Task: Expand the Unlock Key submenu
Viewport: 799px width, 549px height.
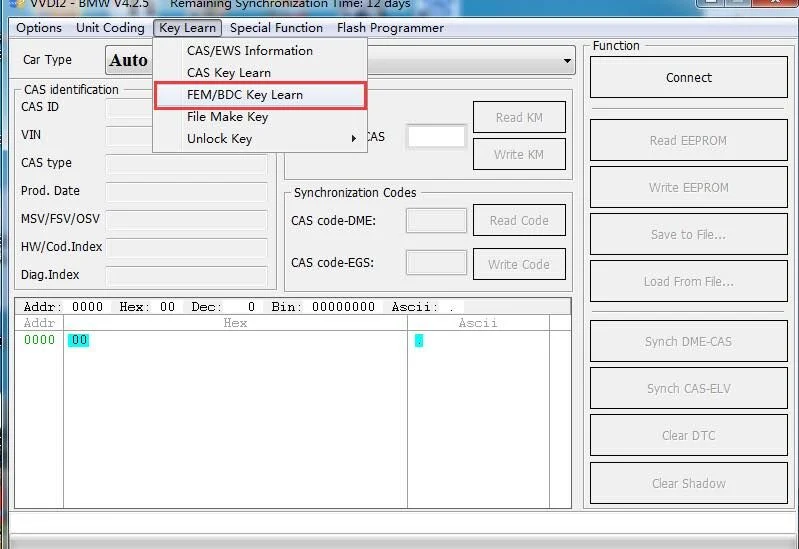Action: pyautogui.click(x=260, y=139)
